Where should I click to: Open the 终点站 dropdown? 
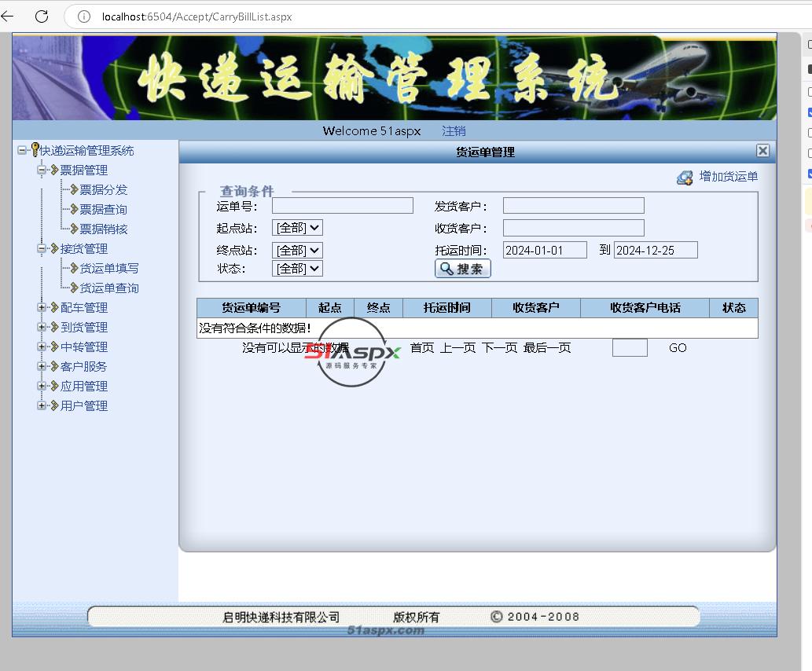click(x=297, y=251)
